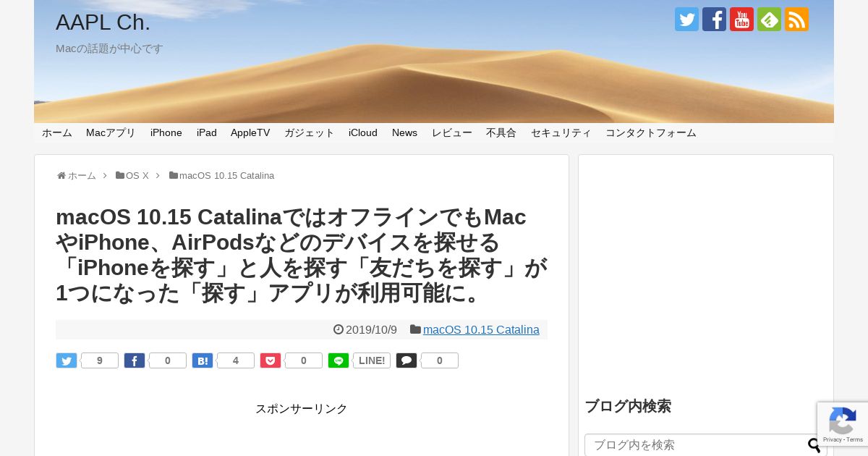Open the AAPL Ch. site title
Image resolution: width=868 pixels, height=456 pixels.
(x=103, y=22)
